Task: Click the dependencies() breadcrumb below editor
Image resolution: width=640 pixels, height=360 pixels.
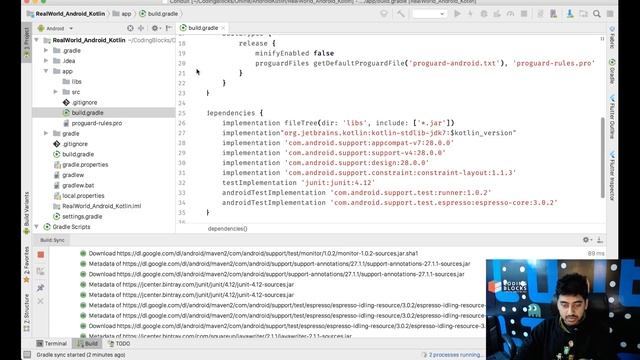Action: pos(227,229)
